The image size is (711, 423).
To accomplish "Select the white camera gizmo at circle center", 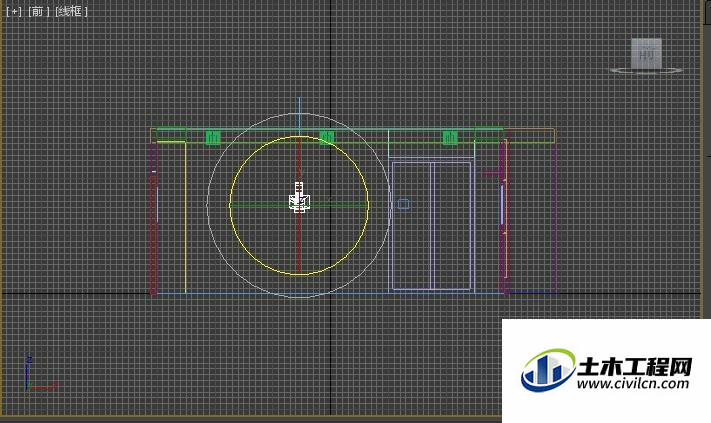I will tap(299, 198).
